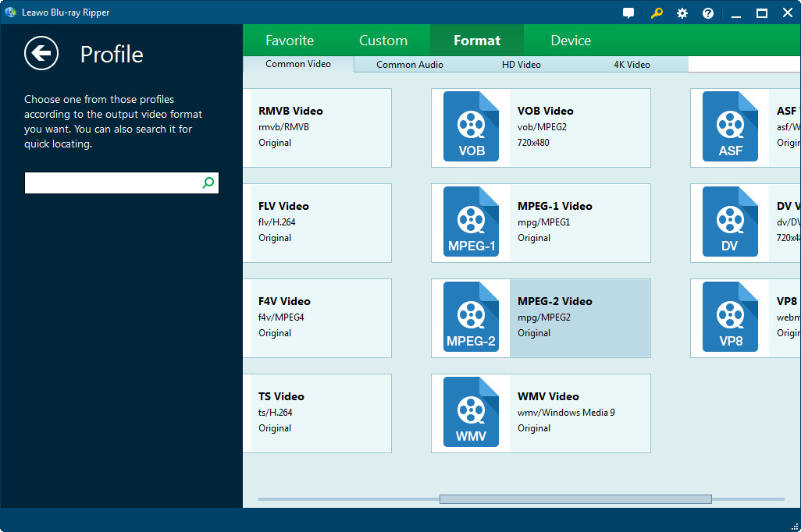Click the search magnifier icon
Viewport: 801px width, 532px height.
pyautogui.click(x=208, y=183)
